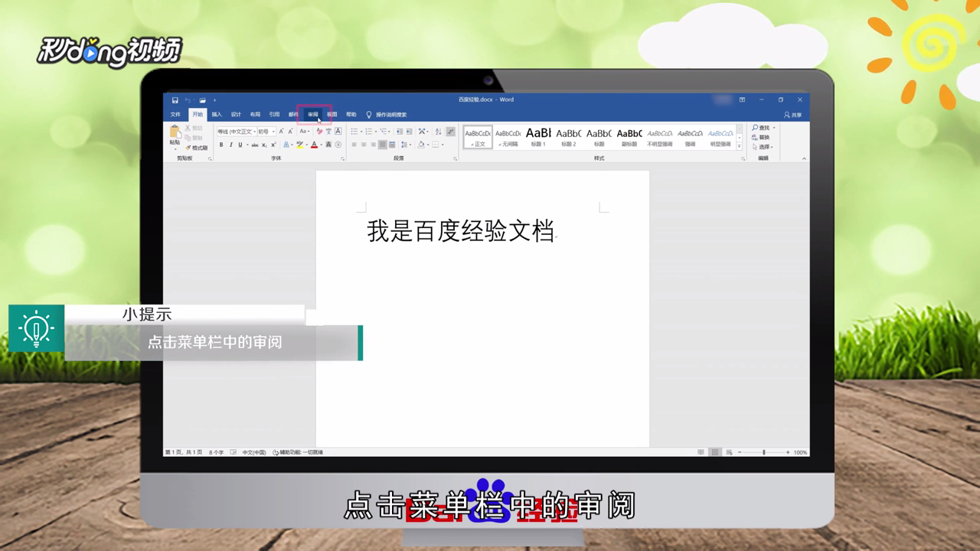980x551 pixels.
Task: Clear all formatting with the eraser icon
Action: pyautogui.click(x=319, y=132)
